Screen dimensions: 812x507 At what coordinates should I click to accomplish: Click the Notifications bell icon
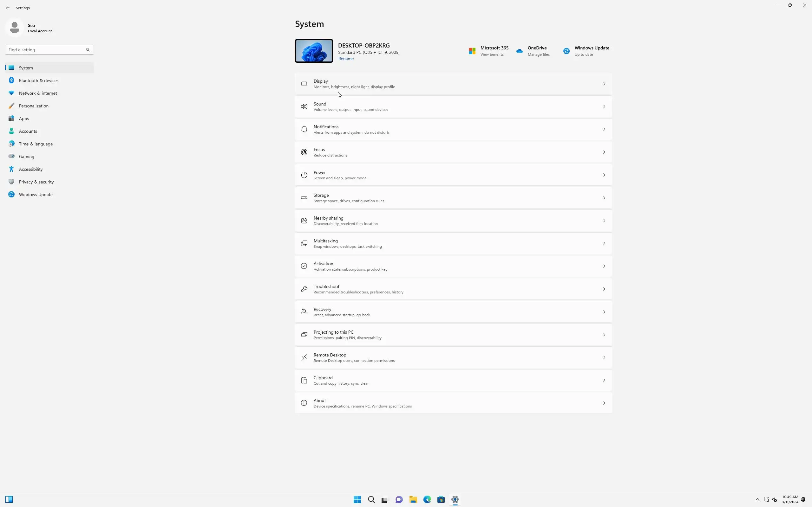point(304,129)
